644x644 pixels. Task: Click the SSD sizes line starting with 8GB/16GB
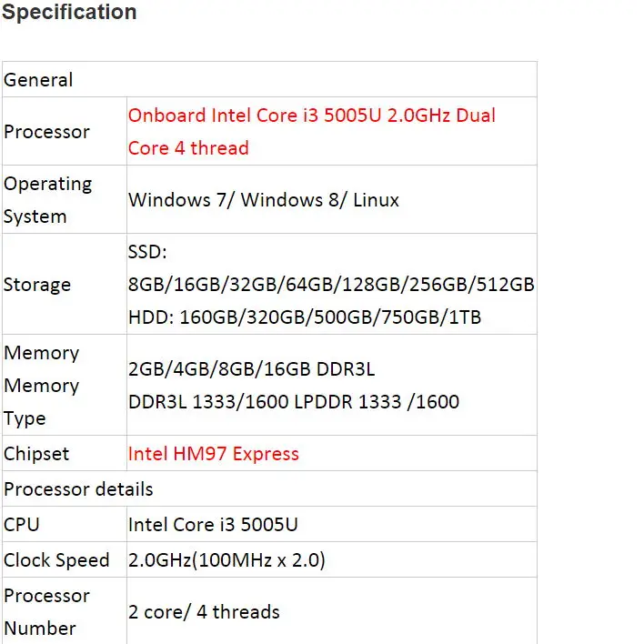pos(331,285)
